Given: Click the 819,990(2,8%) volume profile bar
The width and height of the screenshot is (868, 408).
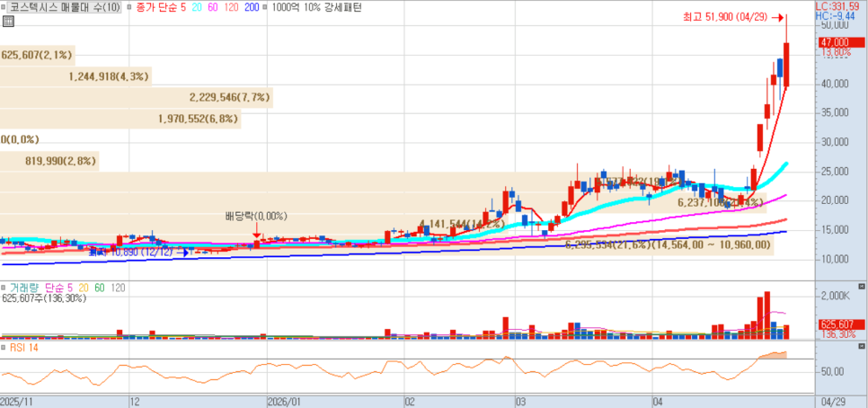Looking at the screenshot, I should pyautogui.click(x=49, y=161).
